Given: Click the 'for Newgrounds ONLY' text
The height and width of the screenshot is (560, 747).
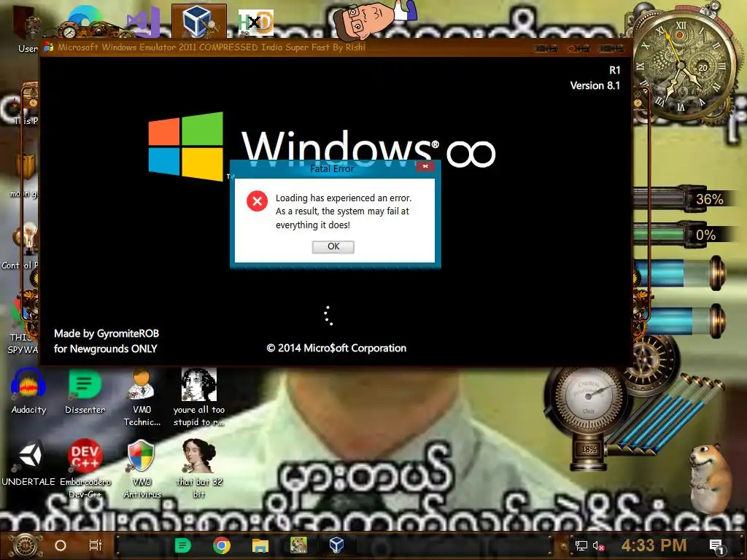Looking at the screenshot, I should click(x=105, y=349).
